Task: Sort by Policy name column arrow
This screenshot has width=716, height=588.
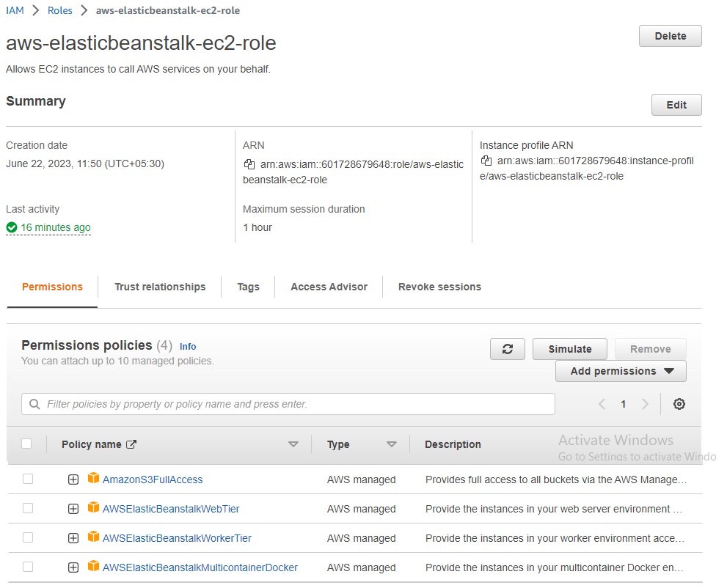Action: 293,444
